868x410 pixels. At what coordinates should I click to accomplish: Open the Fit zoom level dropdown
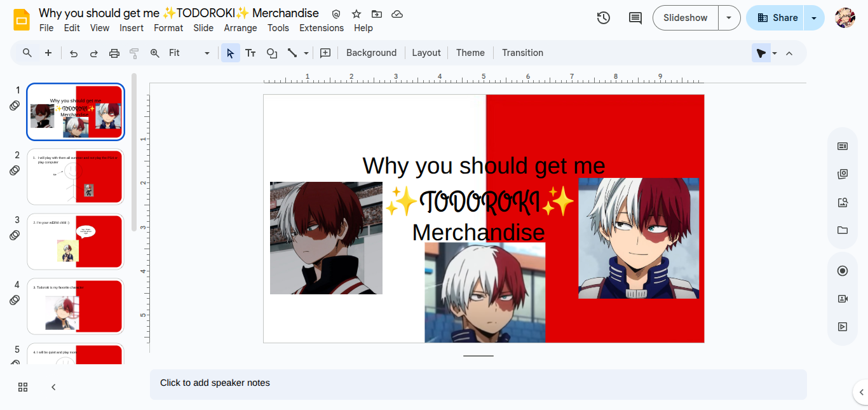pyautogui.click(x=189, y=53)
